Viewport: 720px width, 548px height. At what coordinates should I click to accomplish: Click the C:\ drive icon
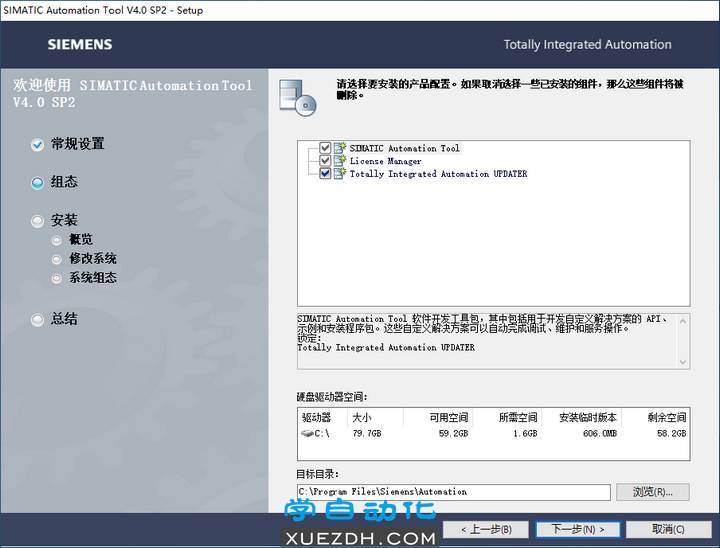point(307,433)
